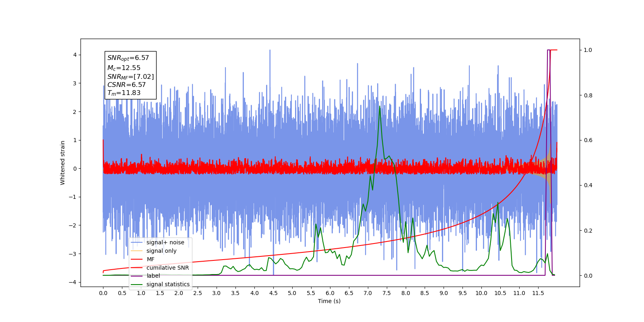Click the 7.5 tick on the time axis

click(387, 293)
